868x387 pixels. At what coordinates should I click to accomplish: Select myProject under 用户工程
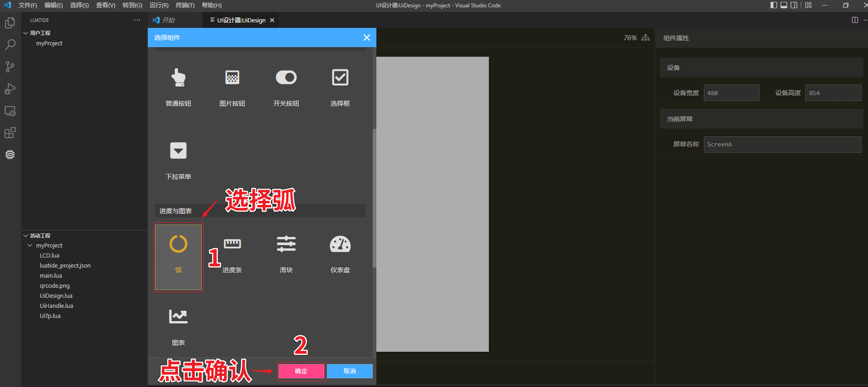pos(49,43)
